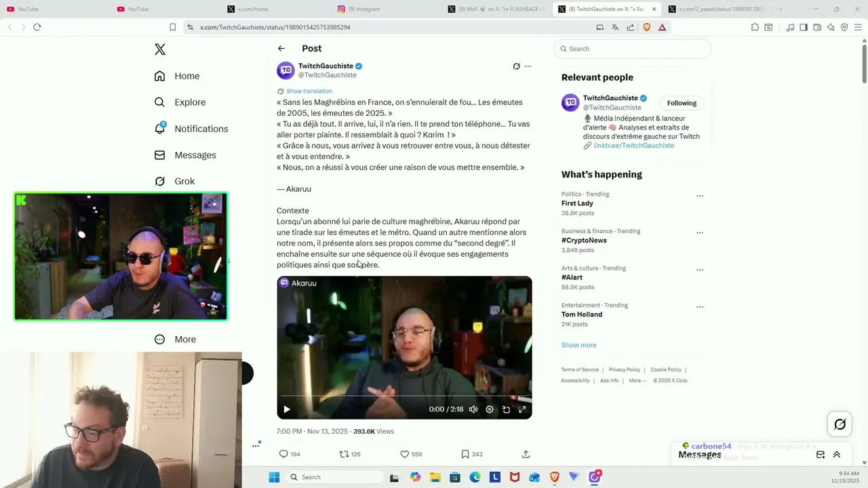Viewport: 868px width, 488px height.
Task: Switch to the Instagram tab
Action: pyautogui.click(x=386, y=9)
